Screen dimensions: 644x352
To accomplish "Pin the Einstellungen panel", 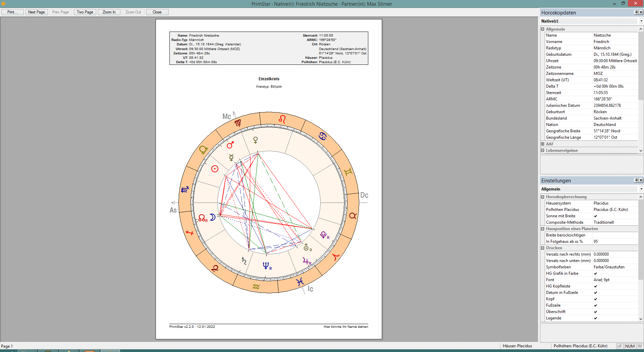I will pos(636,180).
